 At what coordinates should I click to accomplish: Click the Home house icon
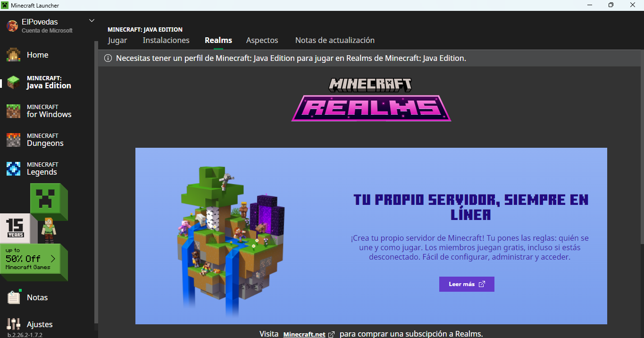[13, 55]
